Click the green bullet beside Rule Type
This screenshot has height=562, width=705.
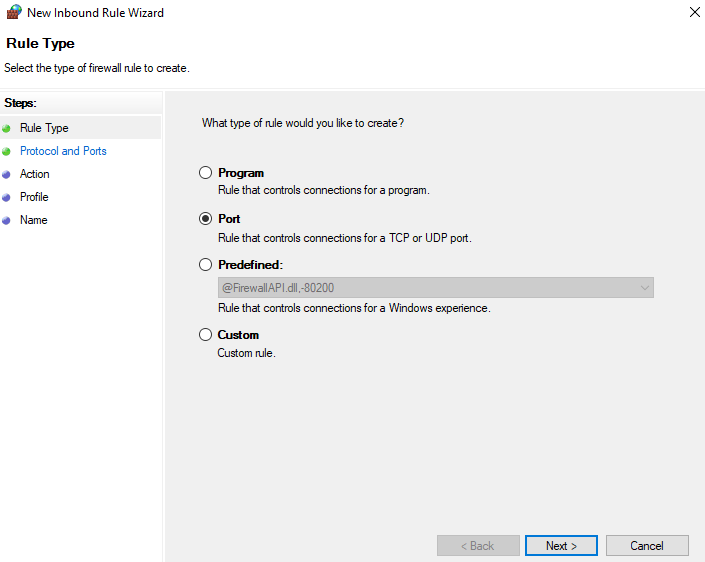pos(6,128)
